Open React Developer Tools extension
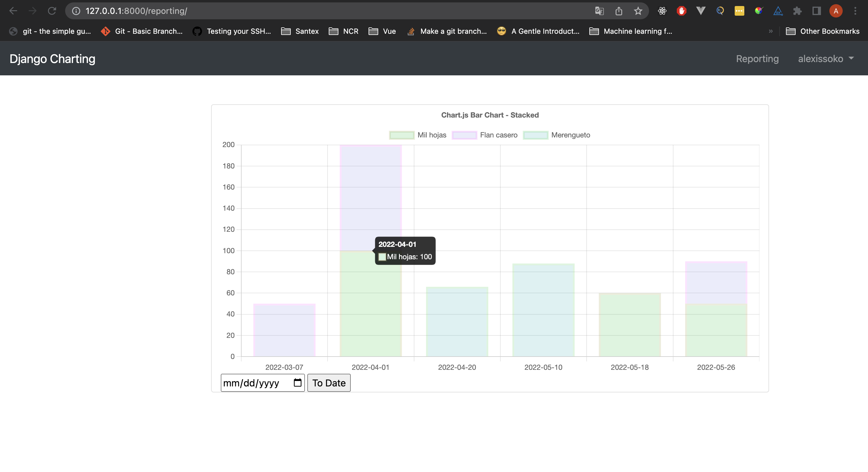868x472 pixels. click(662, 11)
